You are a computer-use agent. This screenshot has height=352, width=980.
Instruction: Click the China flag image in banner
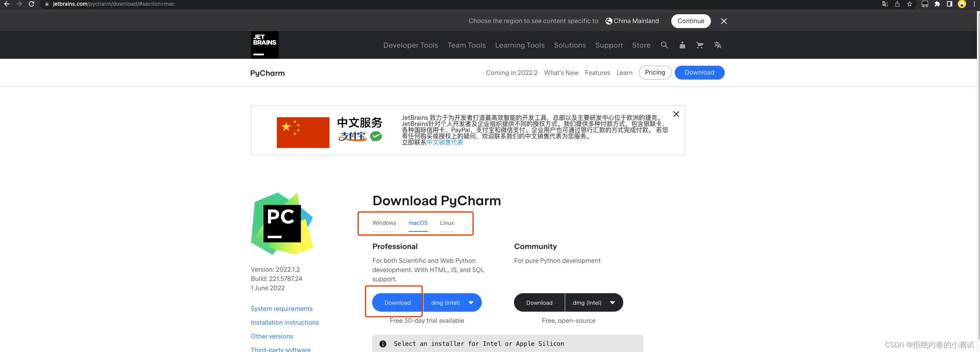(303, 133)
